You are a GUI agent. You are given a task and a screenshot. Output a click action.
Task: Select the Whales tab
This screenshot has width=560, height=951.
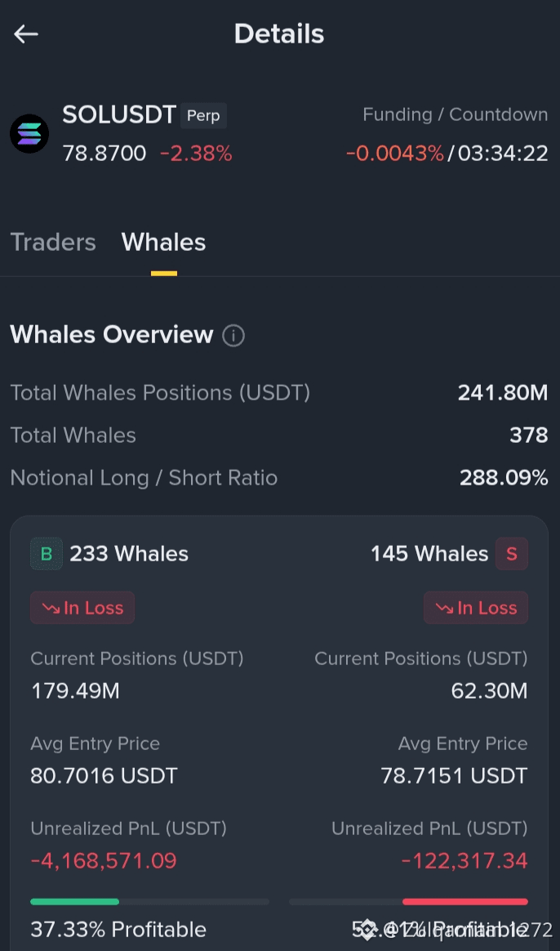coord(163,242)
